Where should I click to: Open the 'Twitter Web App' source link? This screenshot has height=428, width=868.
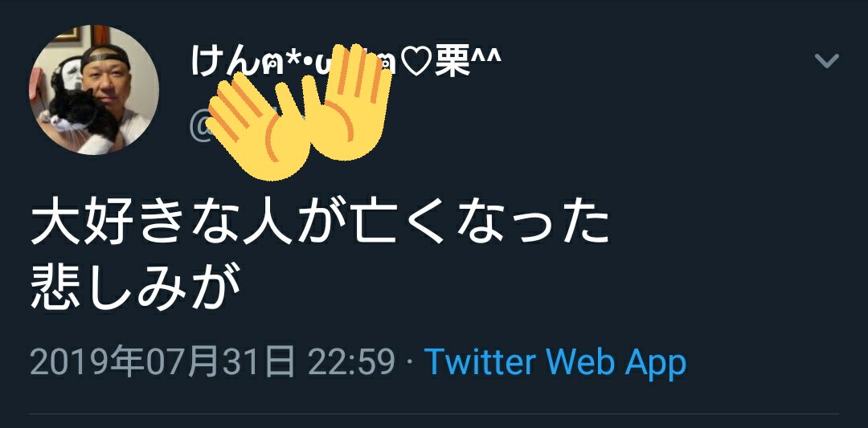pyautogui.click(x=555, y=363)
